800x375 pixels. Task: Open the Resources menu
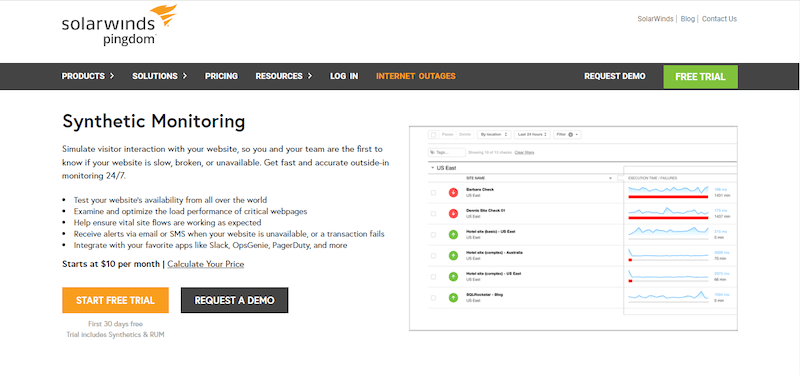coord(284,76)
